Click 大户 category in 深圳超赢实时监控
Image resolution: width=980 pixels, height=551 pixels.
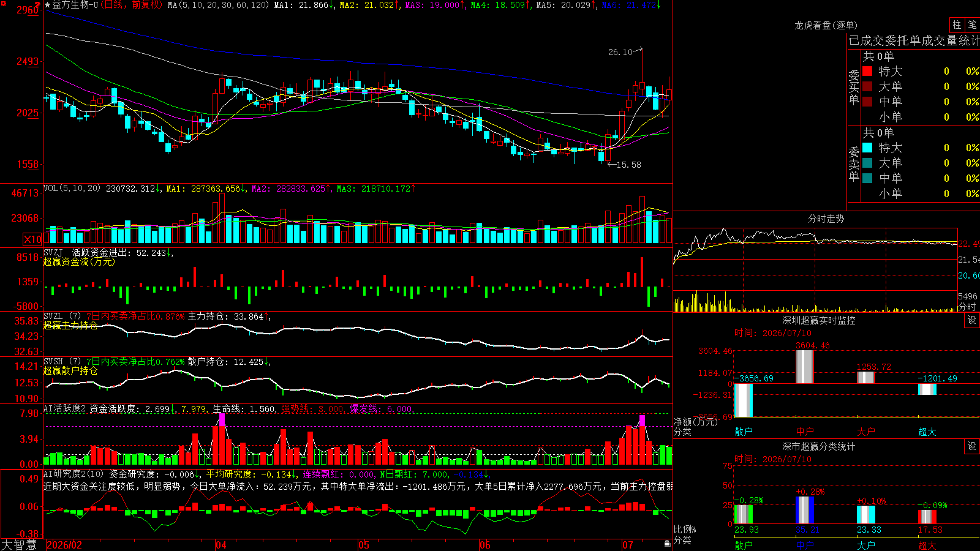866,432
